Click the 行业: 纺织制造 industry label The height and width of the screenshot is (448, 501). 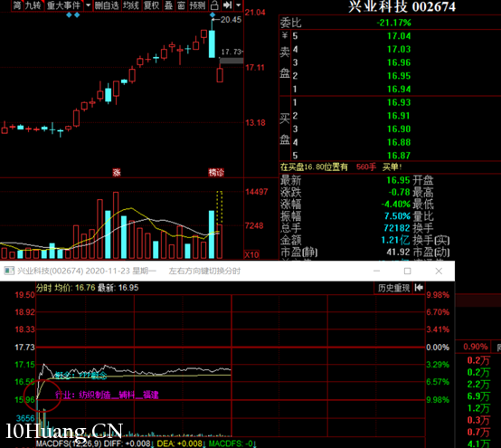click(x=107, y=396)
